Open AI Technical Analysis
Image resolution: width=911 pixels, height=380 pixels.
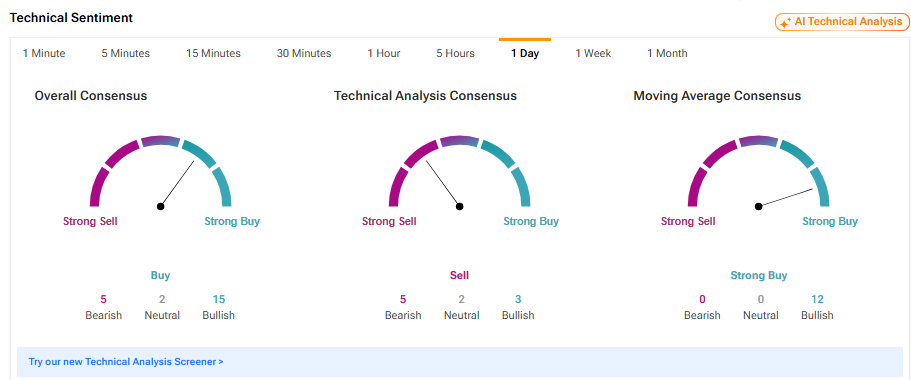coord(842,22)
